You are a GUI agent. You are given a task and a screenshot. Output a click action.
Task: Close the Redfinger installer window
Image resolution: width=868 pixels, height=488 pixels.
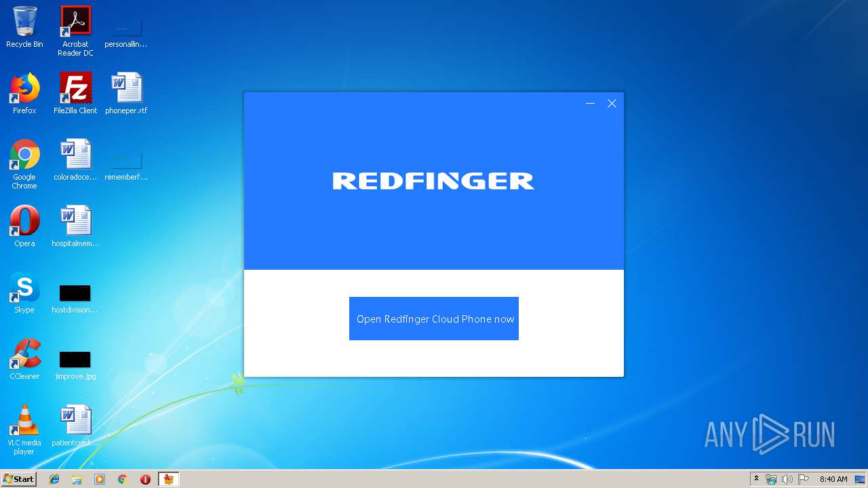coord(612,104)
